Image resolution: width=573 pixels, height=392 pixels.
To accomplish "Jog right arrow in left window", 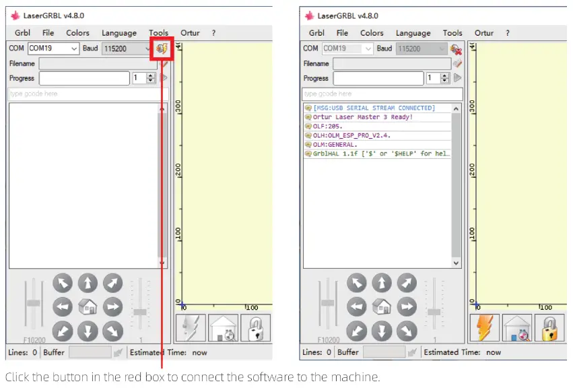I will pyautogui.click(x=112, y=307).
